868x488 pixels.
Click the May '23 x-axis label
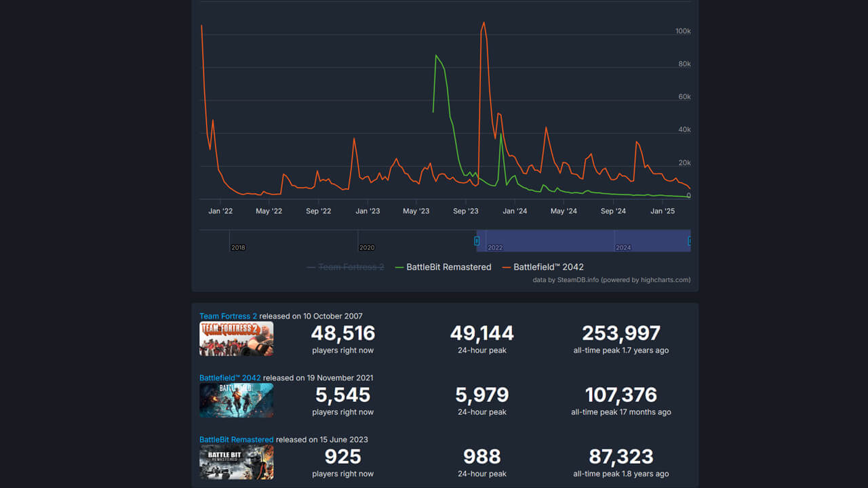coord(416,211)
